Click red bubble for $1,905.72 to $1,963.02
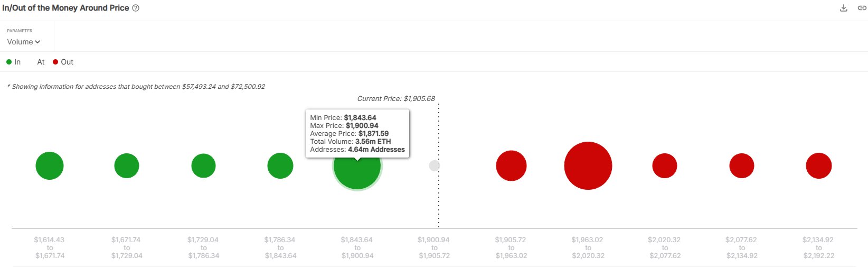868x267 pixels. click(511, 165)
